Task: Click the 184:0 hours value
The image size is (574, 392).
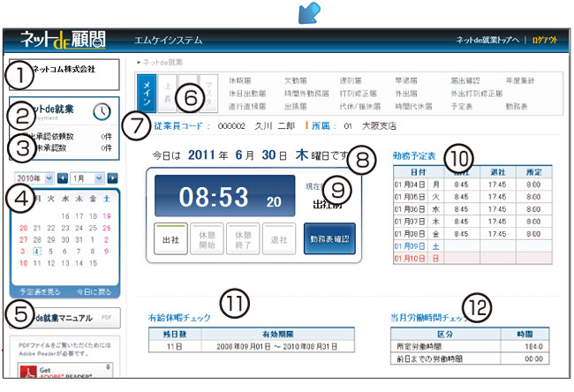Action: tap(533, 346)
